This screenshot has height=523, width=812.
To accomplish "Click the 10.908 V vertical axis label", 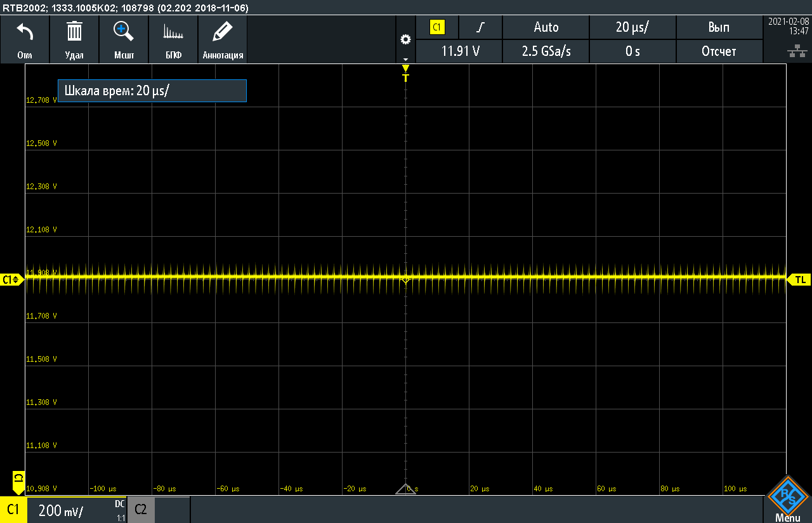I will (x=41, y=488).
